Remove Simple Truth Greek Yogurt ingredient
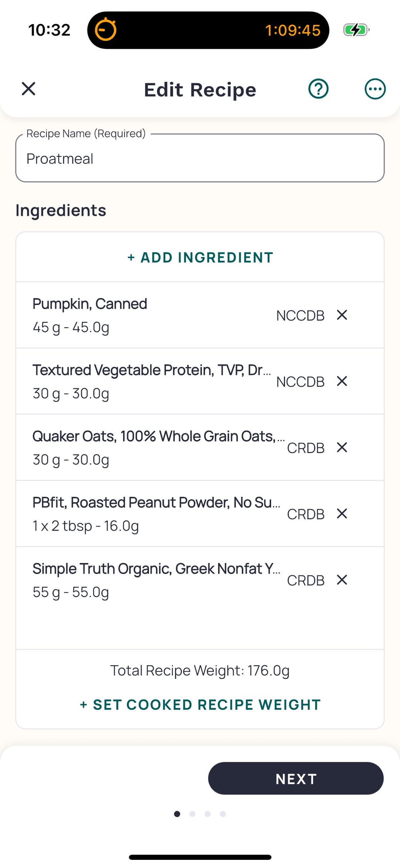Viewport: 400px width, 868px height. pyautogui.click(x=342, y=580)
